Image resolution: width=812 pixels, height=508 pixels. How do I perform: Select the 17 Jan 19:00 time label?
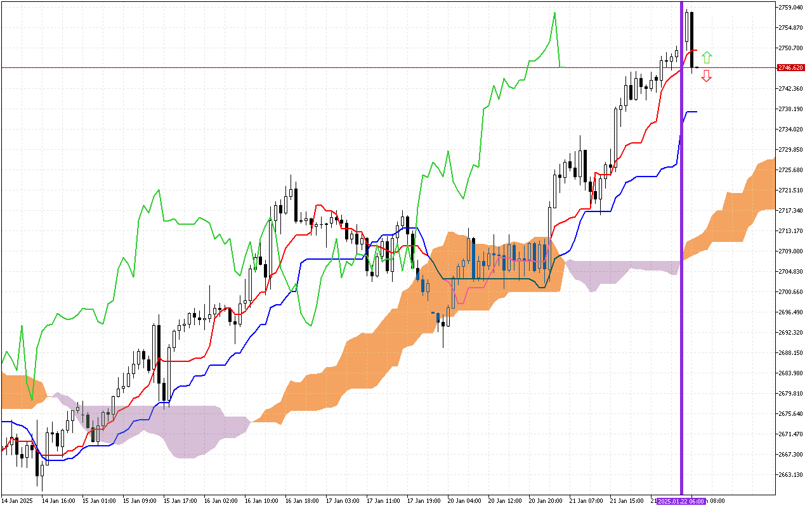(x=424, y=501)
